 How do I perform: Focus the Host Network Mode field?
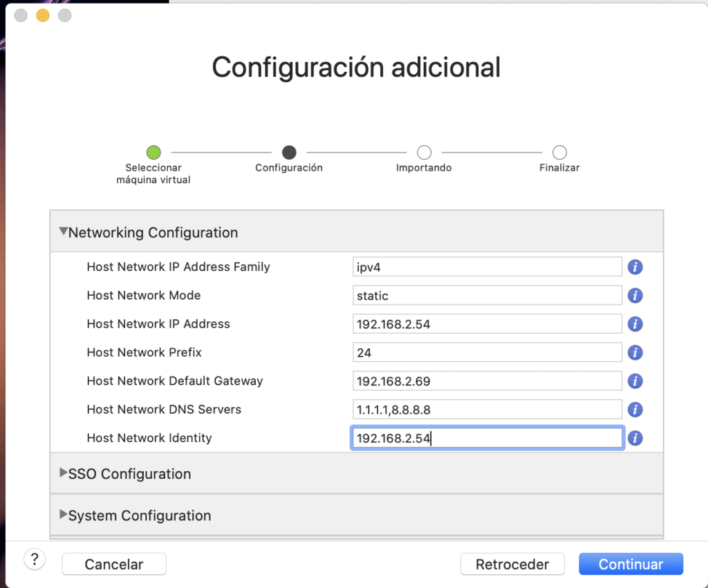click(487, 296)
